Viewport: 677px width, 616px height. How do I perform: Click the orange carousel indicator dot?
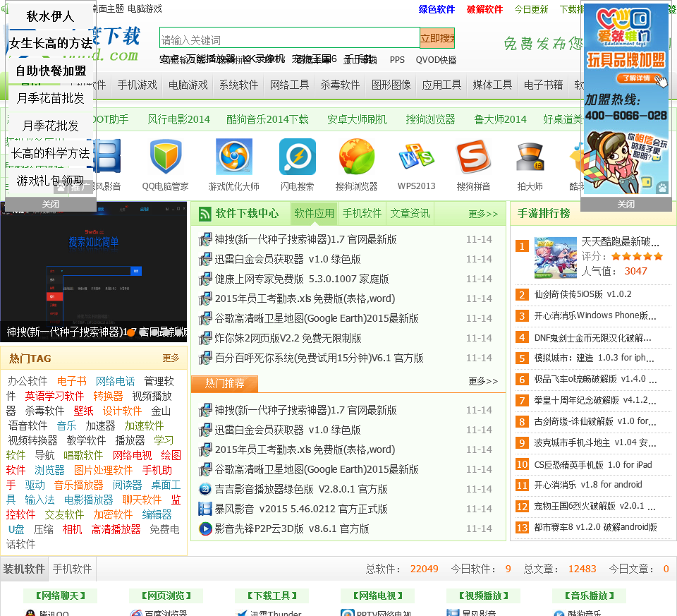click(x=131, y=333)
